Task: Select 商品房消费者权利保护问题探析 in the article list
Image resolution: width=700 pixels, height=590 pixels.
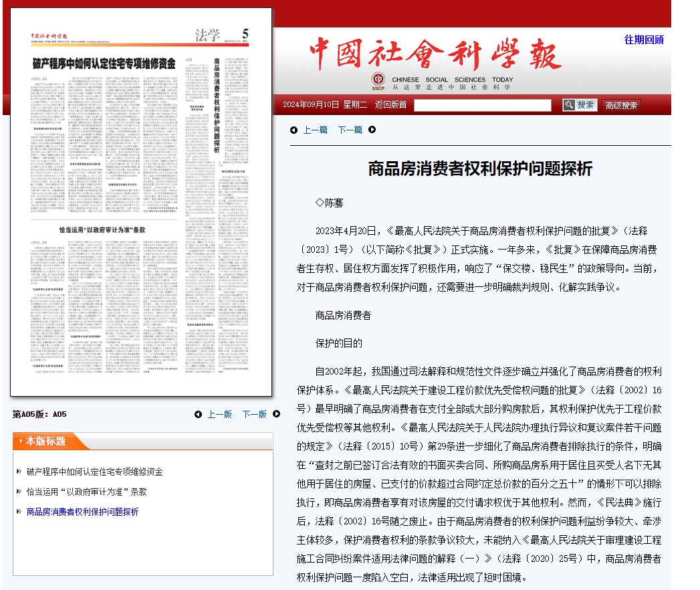Action: point(82,512)
